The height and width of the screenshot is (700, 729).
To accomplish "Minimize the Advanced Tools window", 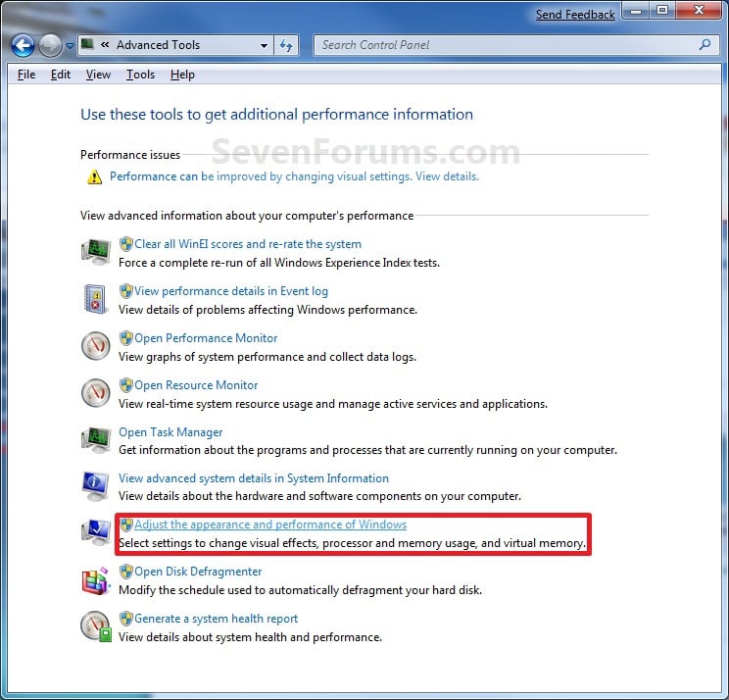I will [636, 11].
